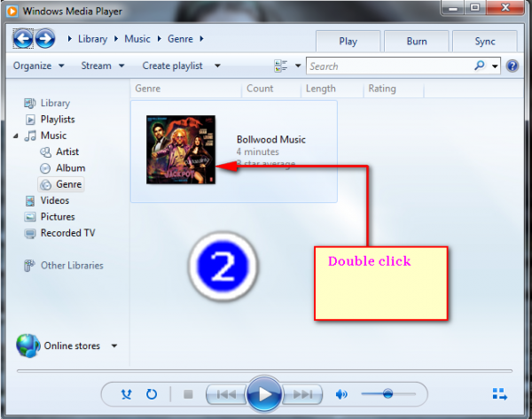Turn repeat on
Image resolution: width=532 pixels, height=419 pixels.
click(x=152, y=394)
